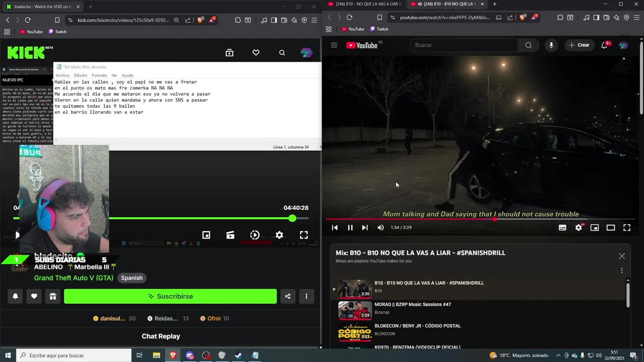Enable Kick picture-in-picture miniplayer
The width and height of the screenshot is (644, 362).
tap(206, 235)
